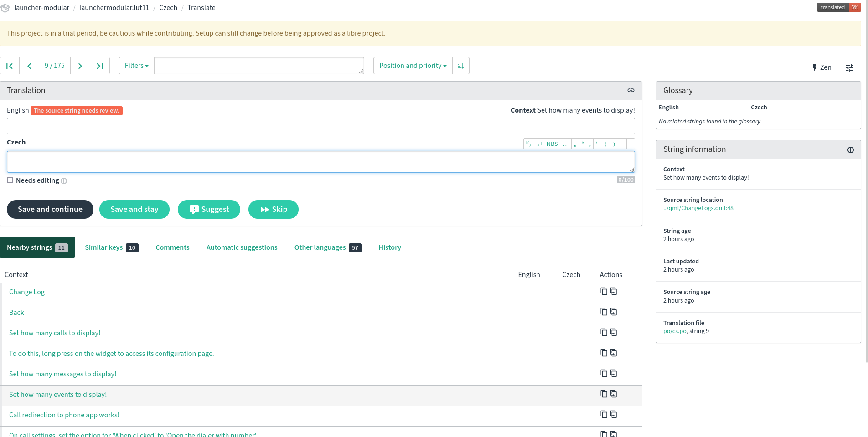868x437 pixels.
Task: Insert a tab character
Action: (x=529, y=144)
